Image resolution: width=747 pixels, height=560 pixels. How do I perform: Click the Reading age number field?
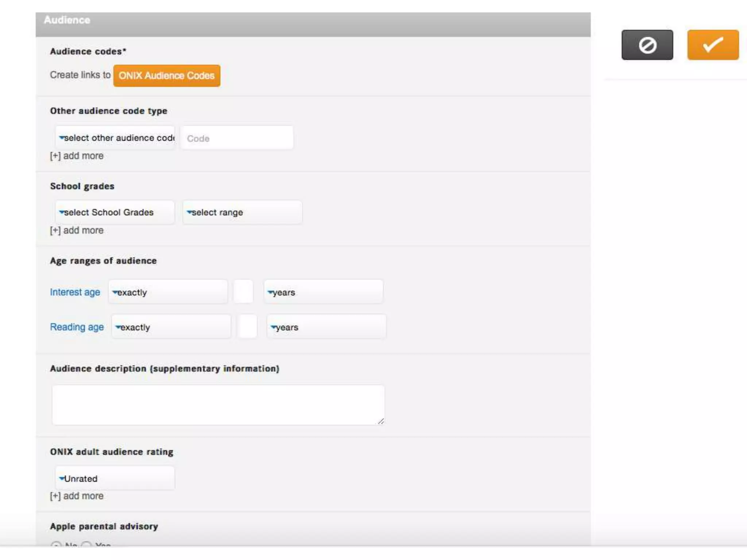[x=247, y=327]
